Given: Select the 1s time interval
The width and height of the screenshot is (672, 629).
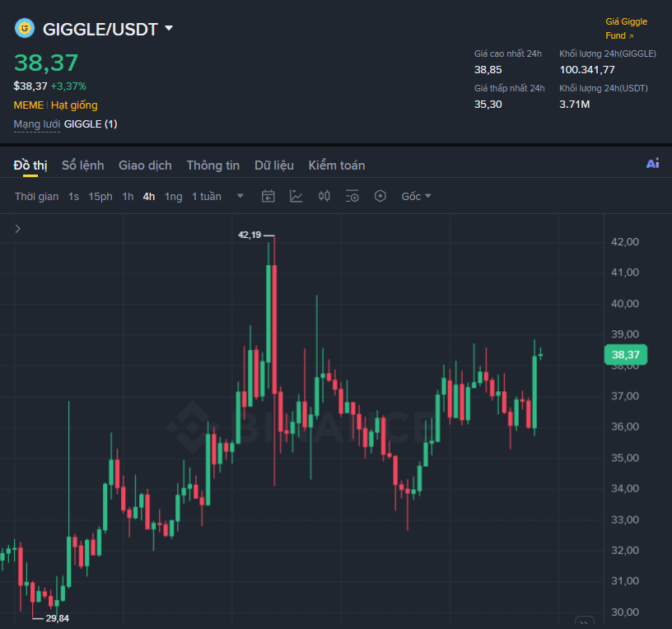Looking at the screenshot, I should pyautogui.click(x=74, y=196).
